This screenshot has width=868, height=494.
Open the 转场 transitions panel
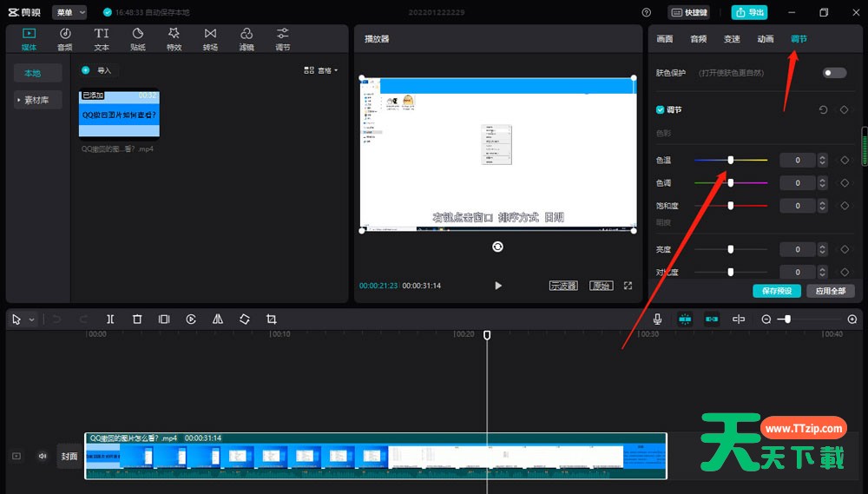(x=210, y=39)
